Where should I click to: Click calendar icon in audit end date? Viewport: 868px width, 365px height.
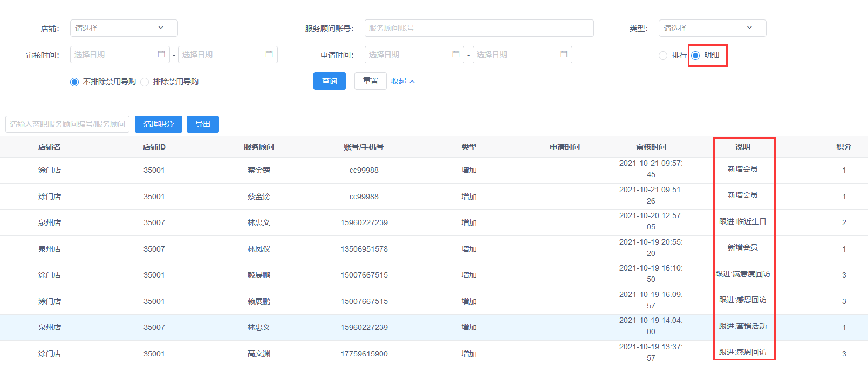[x=269, y=55]
